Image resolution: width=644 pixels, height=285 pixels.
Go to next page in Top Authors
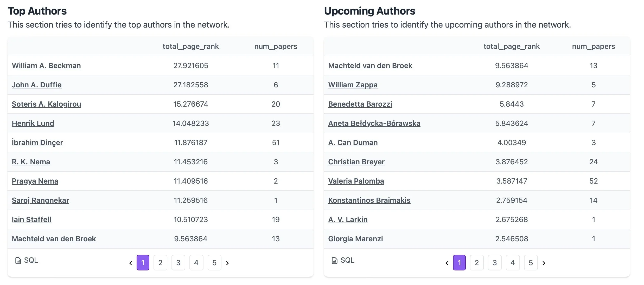(227, 263)
